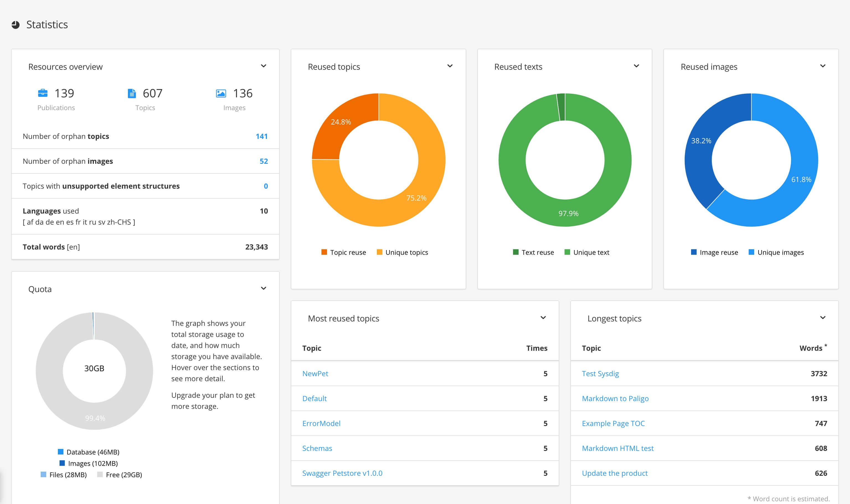Screen dimensions: 850x504
Task: Toggle Image reuse legend entry
Action: pyautogui.click(x=714, y=252)
